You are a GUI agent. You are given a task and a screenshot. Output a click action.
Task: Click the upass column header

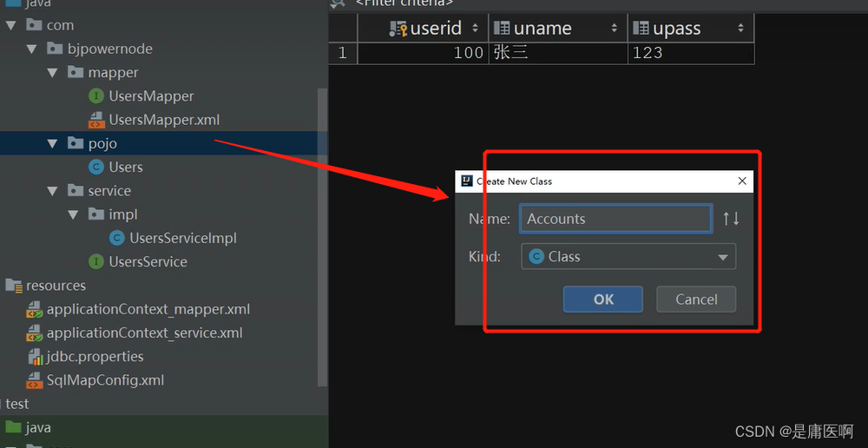coord(691,29)
